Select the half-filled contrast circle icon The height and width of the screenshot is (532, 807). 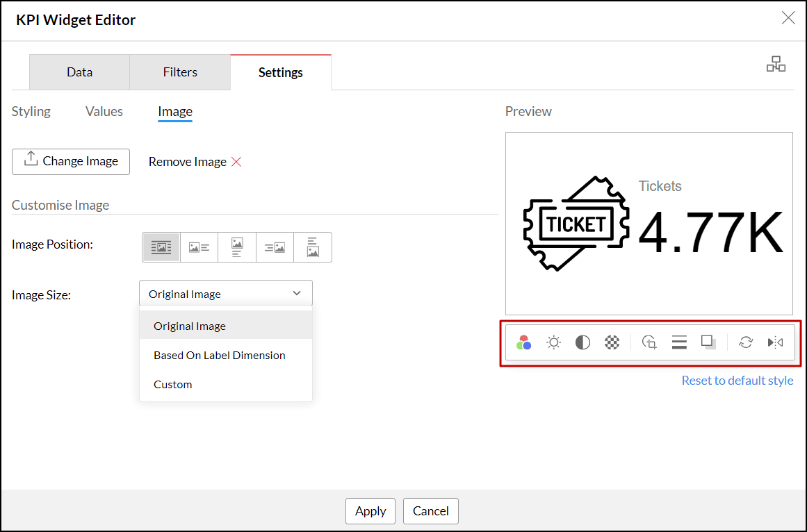pos(582,342)
